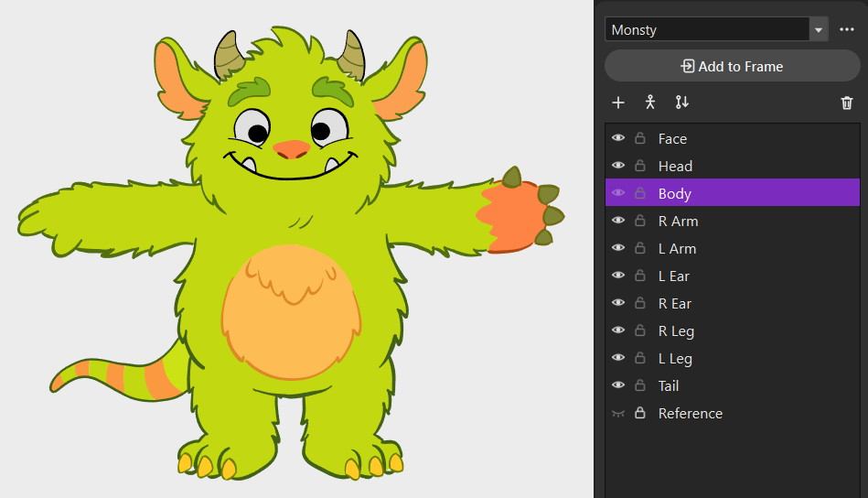Image resolution: width=868 pixels, height=498 pixels.
Task: Lock the L Ear layer
Action: click(640, 276)
